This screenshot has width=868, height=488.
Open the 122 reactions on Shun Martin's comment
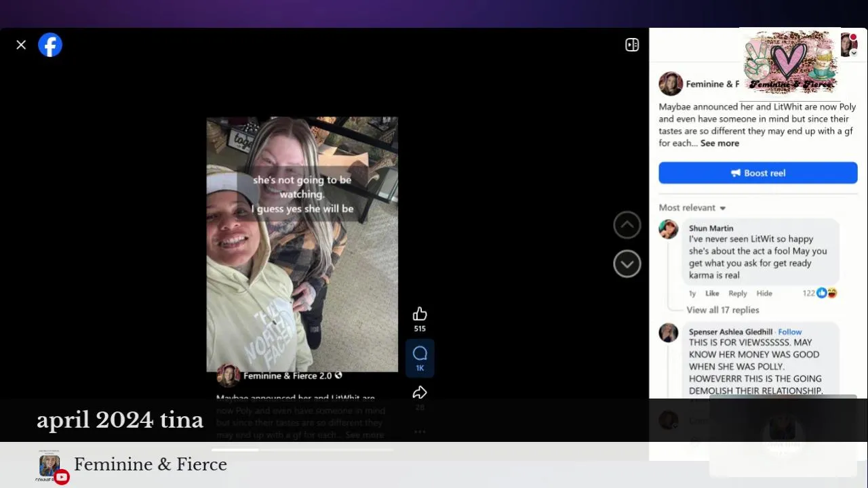[x=820, y=293]
